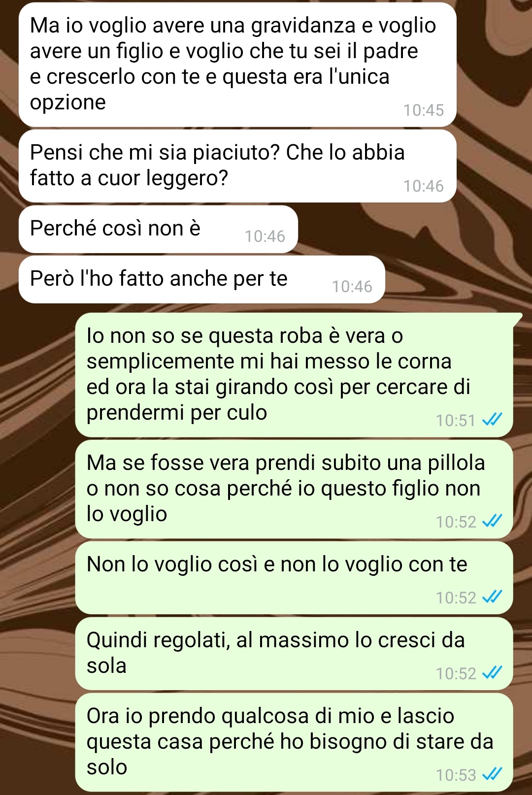Tap the 10:53 timestamp on last message
The height and width of the screenshot is (795, 532).
click(x=456, y=775)
